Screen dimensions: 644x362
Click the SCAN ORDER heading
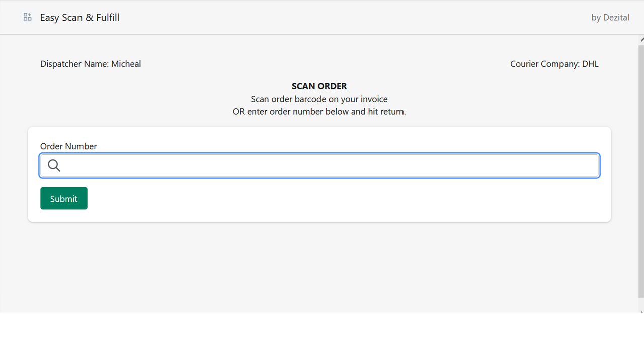pyautogui.click(x=319, y=86)
